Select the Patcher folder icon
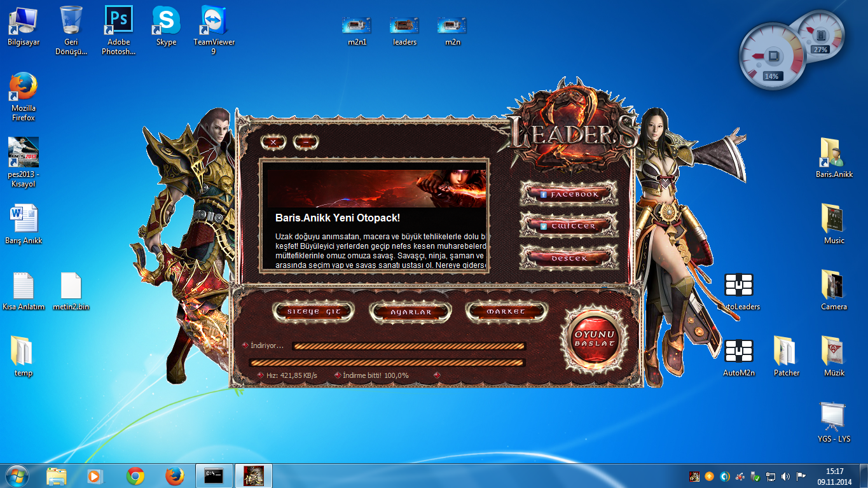The height and width of the screenshot is (488, 868). pos(787,356)
